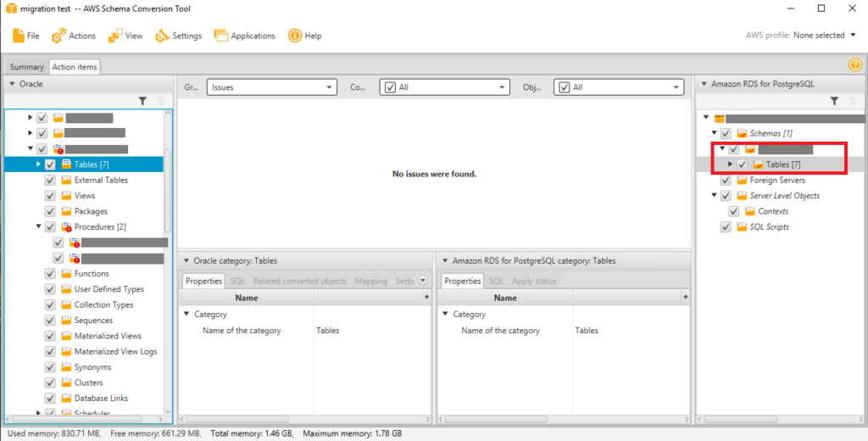Open the Issues grouping dropdown
This screenshot has height=441, width=868.
[x=272, y=87]
